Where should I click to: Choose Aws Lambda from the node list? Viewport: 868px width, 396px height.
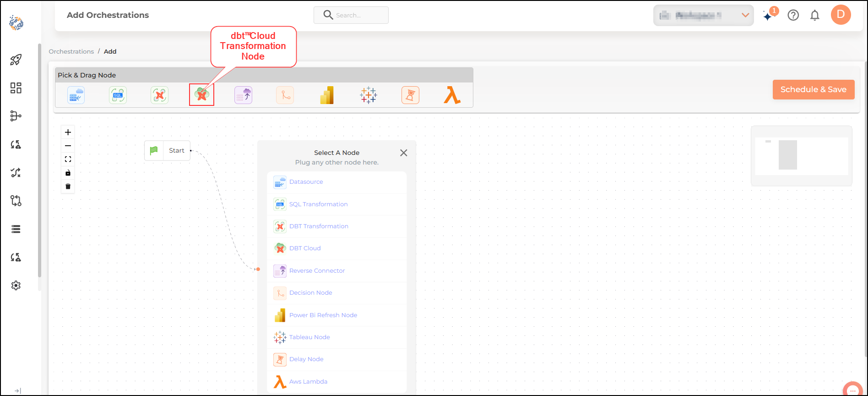click(x=336, y=382)
